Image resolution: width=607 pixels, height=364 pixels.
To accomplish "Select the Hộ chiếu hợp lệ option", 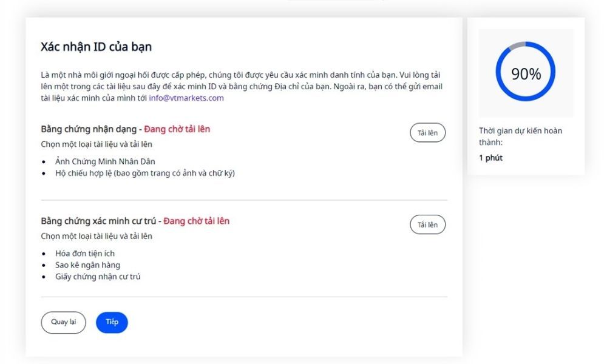I will 145,173.
